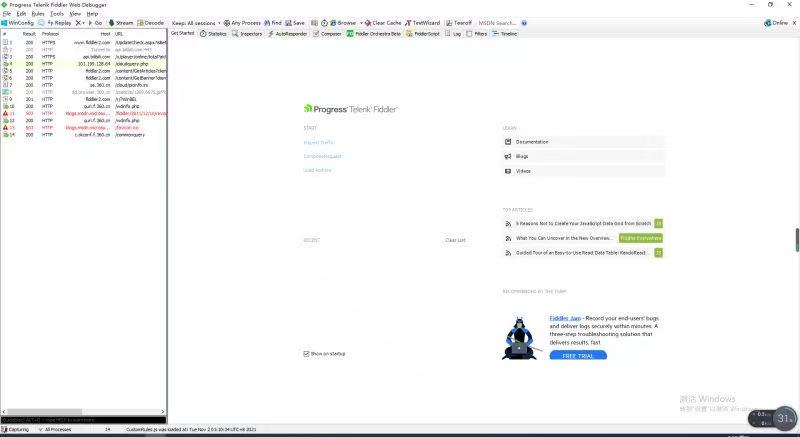Open the Rules menu
Image resolution: width=800 pixels, height=437 pixels.
[x=38, y=14]
